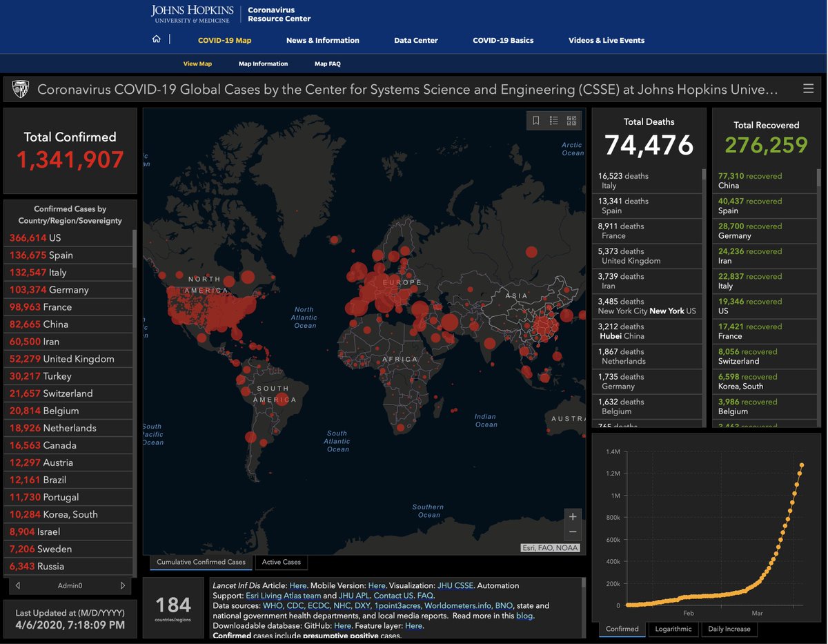Select China 82,665 confirmed row
Image resolution: width=828 pixels, height=644 pixels.
point(68,324)
